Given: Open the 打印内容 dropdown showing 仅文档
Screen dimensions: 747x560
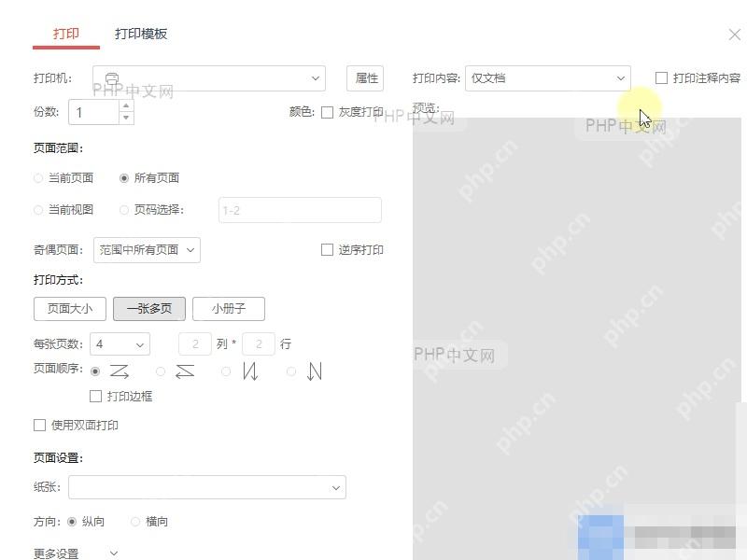Looking at the screenshot, I should (548, 78).
